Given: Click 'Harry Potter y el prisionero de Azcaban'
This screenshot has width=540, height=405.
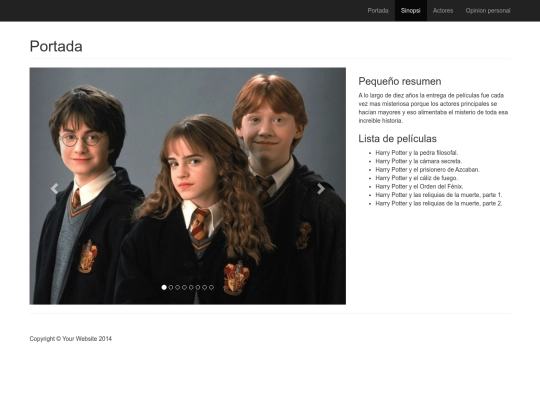Looking at the screenshot, I should point(427,169).
